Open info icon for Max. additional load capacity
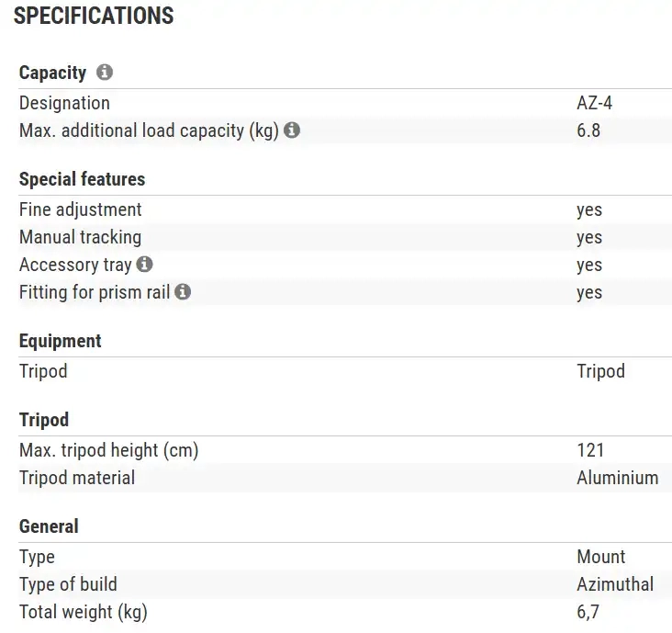672x633 pixels. 292,130
